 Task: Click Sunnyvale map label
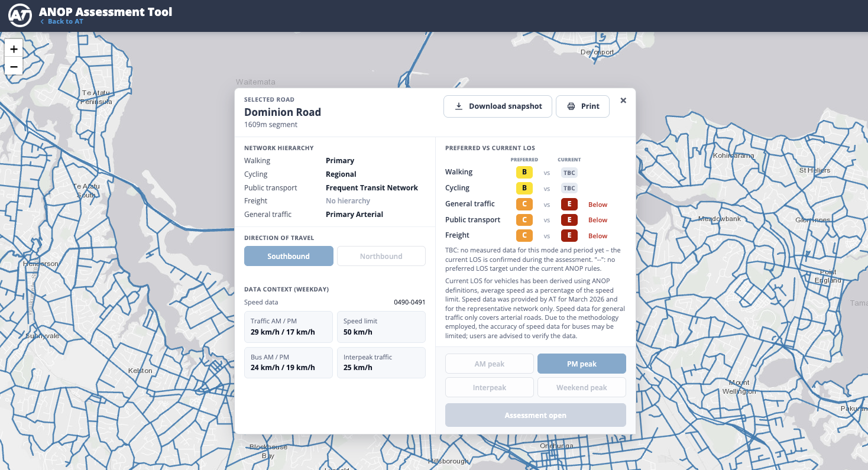coord(43,336)
